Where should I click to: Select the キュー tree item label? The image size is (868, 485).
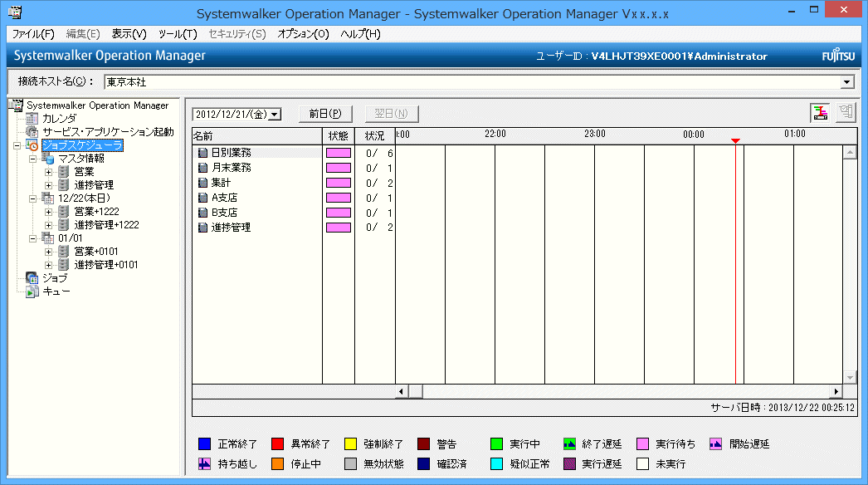(56, 291)
